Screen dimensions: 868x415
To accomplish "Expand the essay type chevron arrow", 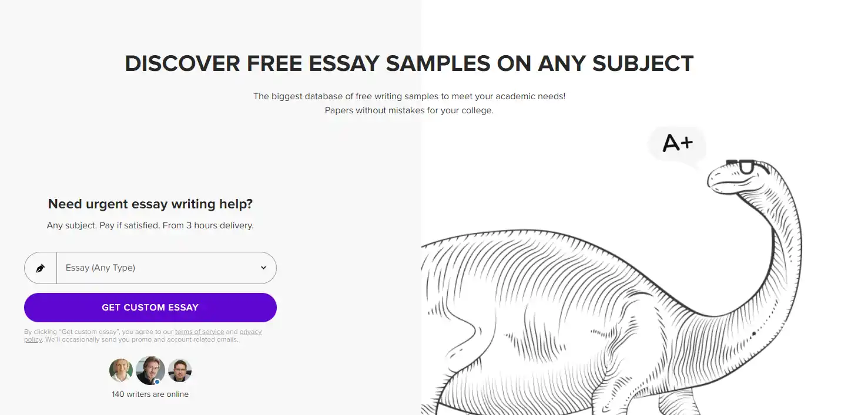I will (263, 268).
